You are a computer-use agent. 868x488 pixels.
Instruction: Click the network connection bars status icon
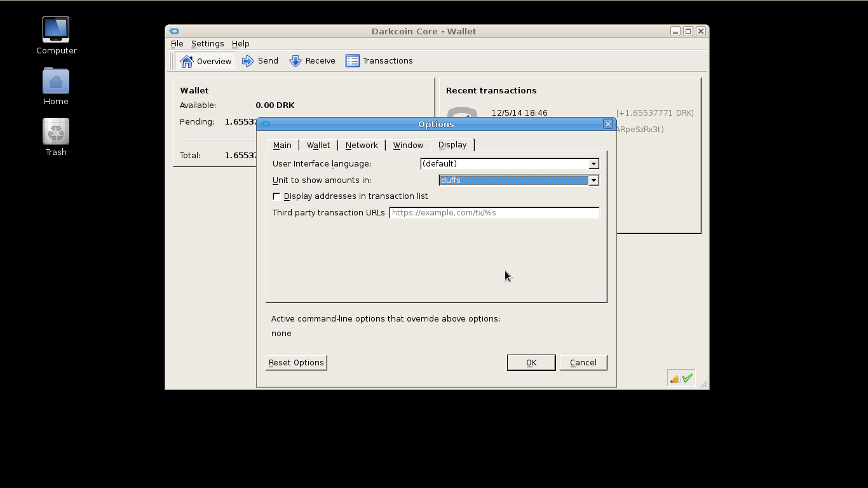[x=675, y=378]
